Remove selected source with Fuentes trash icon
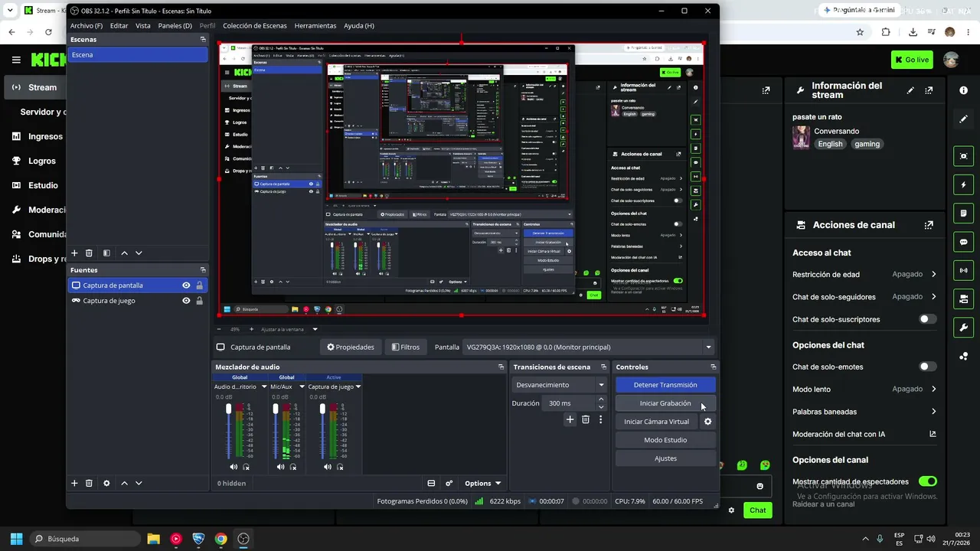This screenshot has width=980, height=551. 89,483
